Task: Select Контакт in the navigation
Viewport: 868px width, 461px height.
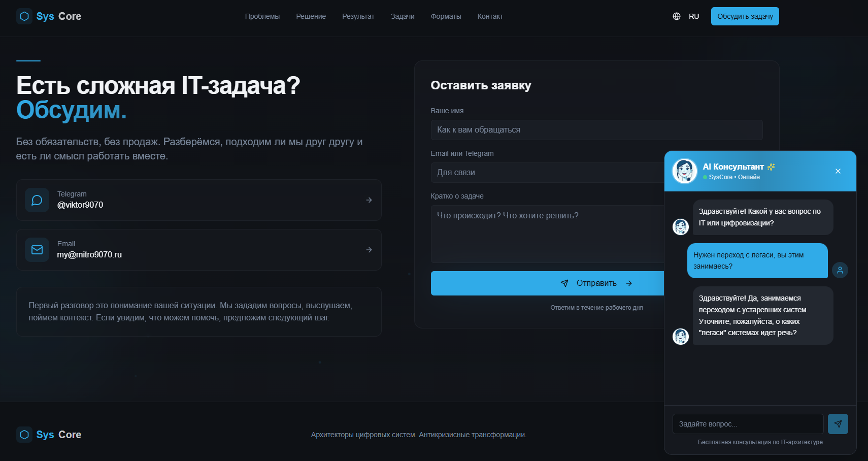Action: tap(489, 16)
